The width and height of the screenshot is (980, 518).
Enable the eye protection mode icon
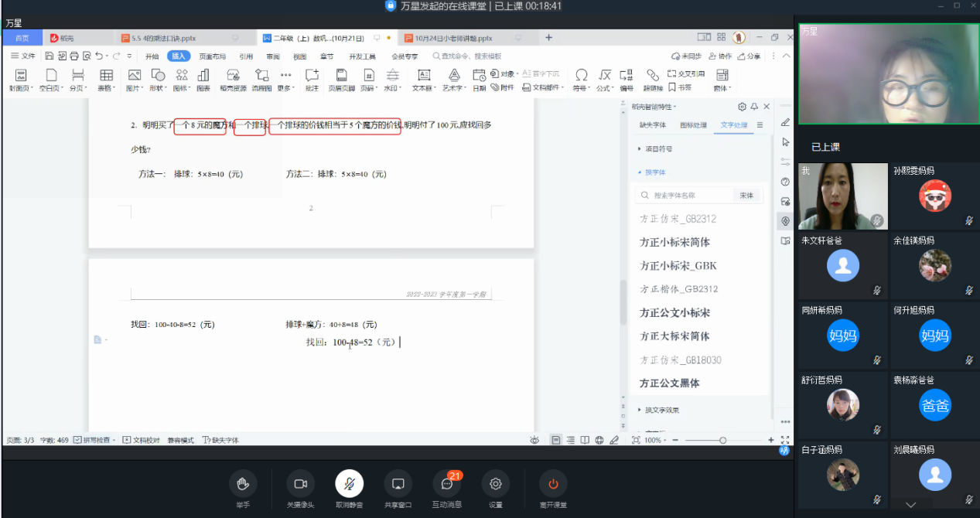pos(534,440)
